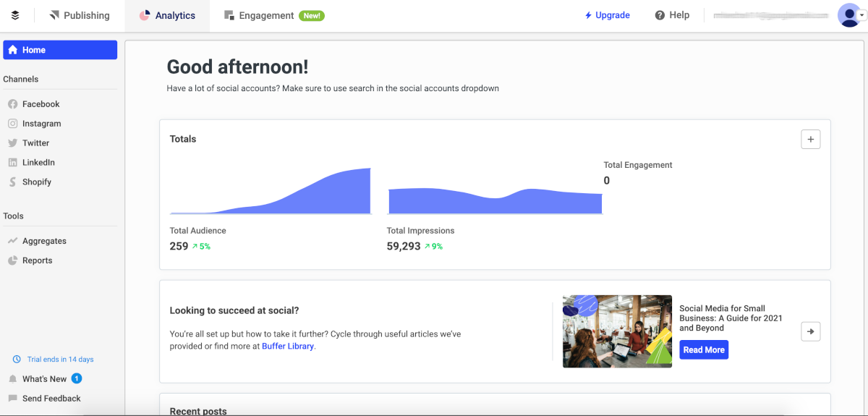Screen dimensions: 868x416
Task: Click the Recent posts heading
Action: (198, 411)
